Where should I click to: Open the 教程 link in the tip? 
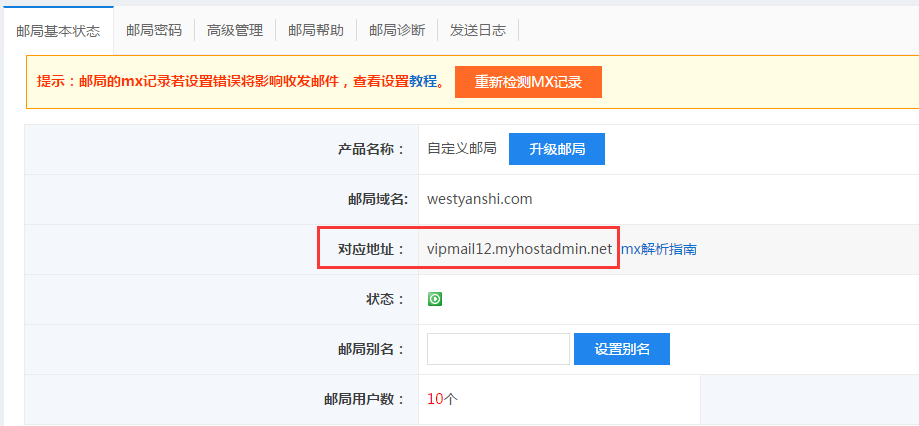pyautogui.click(x=423, y=82)
